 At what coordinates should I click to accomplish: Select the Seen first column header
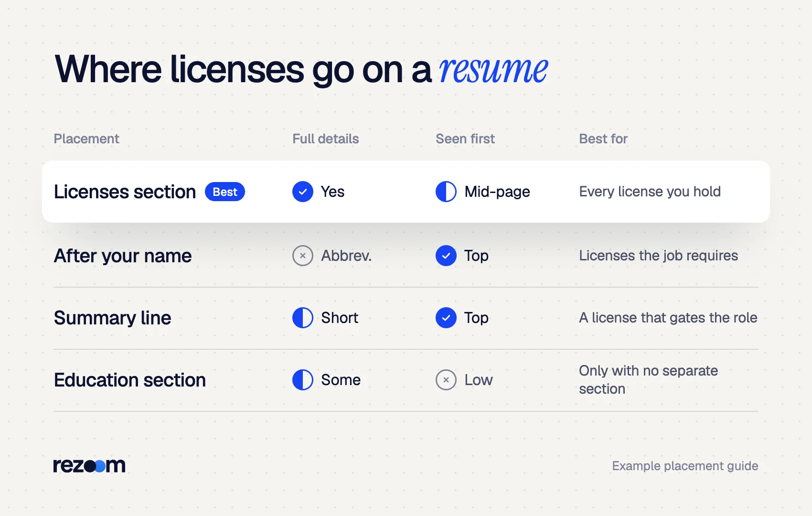[465, 139]
